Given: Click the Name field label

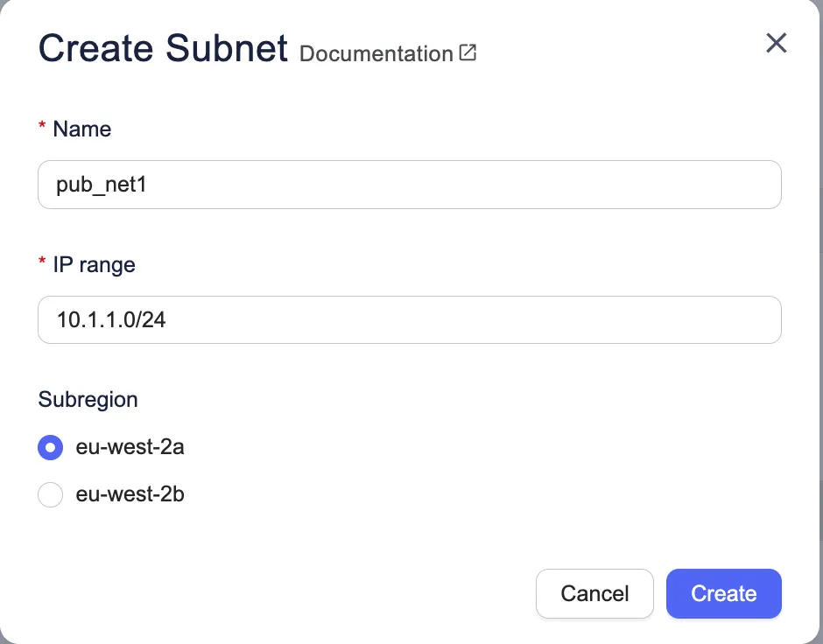Looking at the screenshot, I should (81, 129).
